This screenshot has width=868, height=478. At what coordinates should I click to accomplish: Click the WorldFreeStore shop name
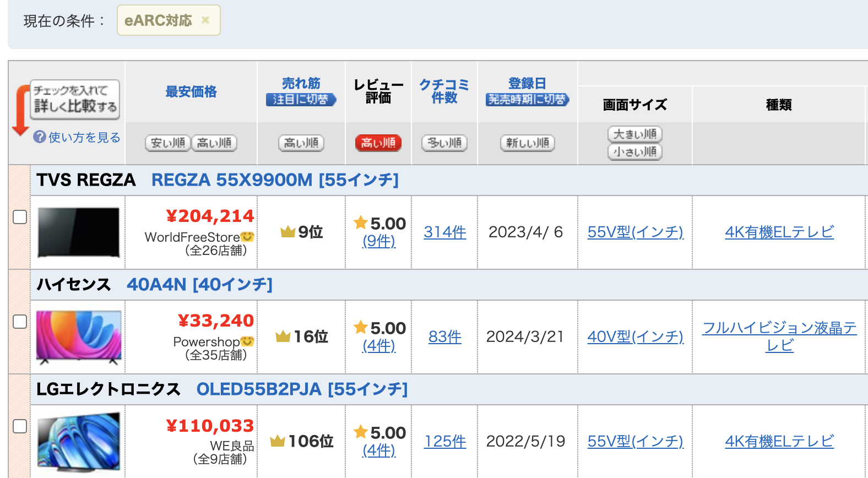click(x=192, y=237)
